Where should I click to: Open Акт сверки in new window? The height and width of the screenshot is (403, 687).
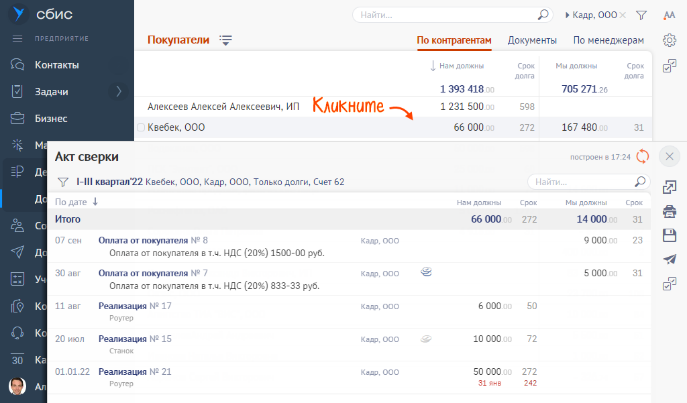pos(669,187)
